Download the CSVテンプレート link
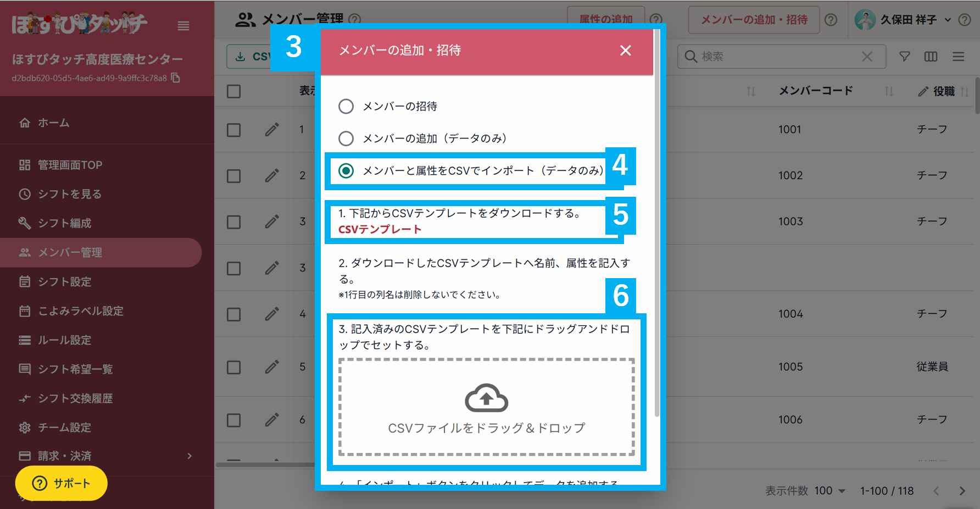Screen dimensions: 980x509 378,229
